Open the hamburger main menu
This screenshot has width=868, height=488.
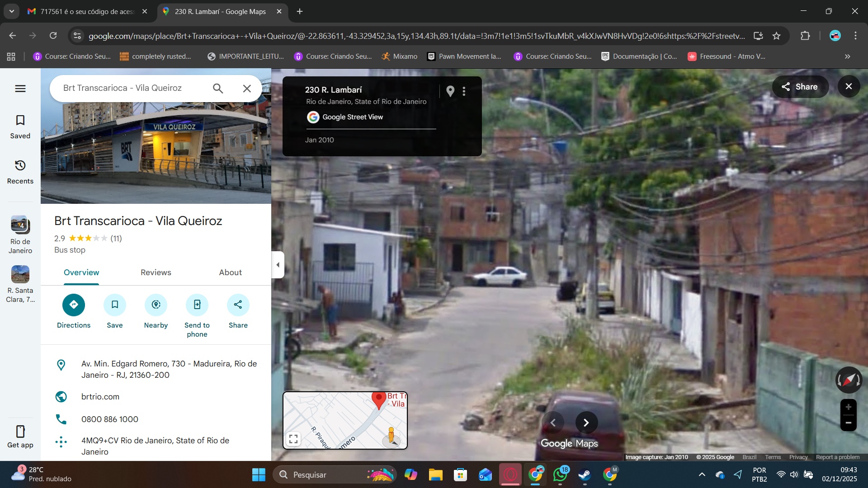[20, 89]
